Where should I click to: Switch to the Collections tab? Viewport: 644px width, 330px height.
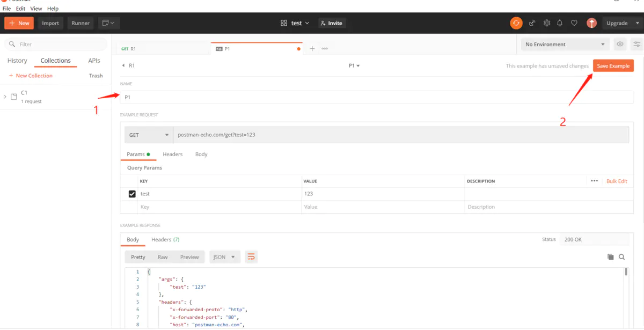tap(56, 61)
